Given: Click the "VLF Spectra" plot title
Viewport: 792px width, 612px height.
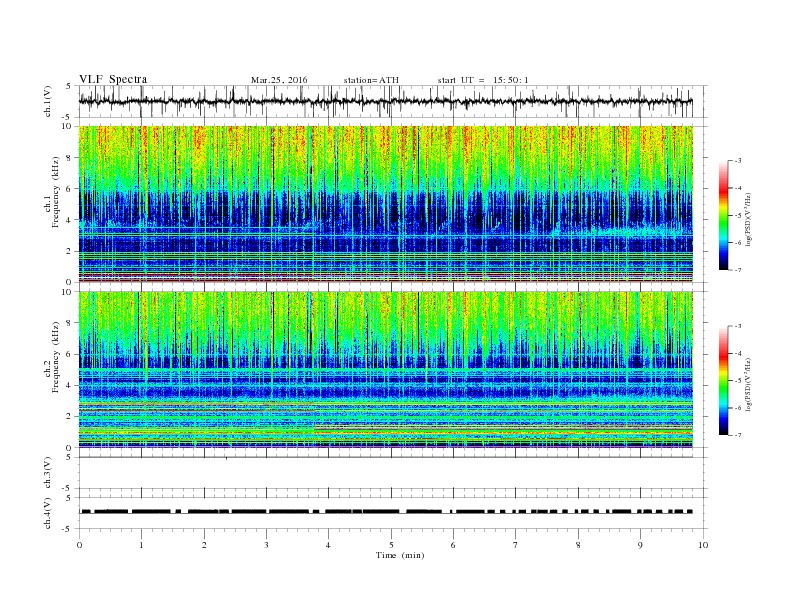Looking at the screenshot, I should 113,79.
